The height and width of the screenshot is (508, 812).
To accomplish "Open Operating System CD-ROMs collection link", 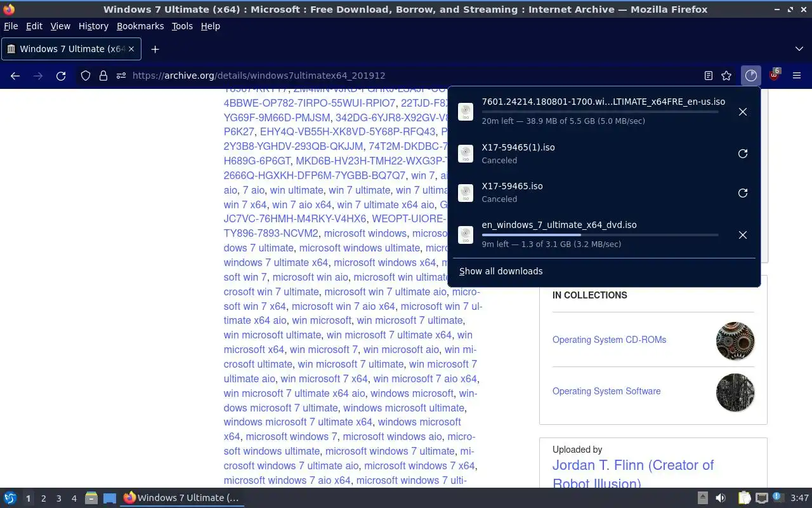I will click(x=609, y=340).
